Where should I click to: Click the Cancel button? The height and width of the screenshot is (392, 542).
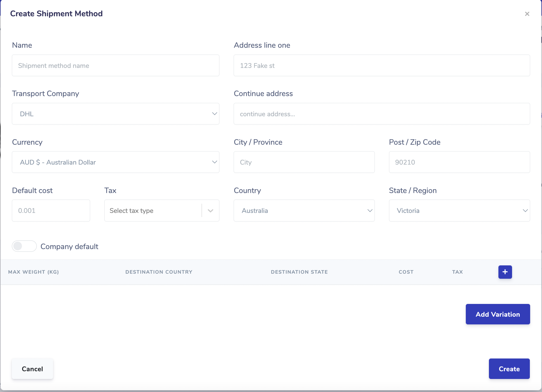click(32, 369)
